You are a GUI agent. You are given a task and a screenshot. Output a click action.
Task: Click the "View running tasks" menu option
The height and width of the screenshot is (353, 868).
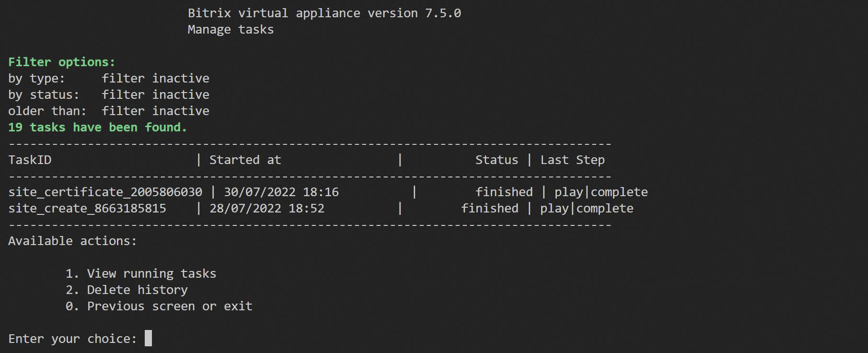click(151, 274)
